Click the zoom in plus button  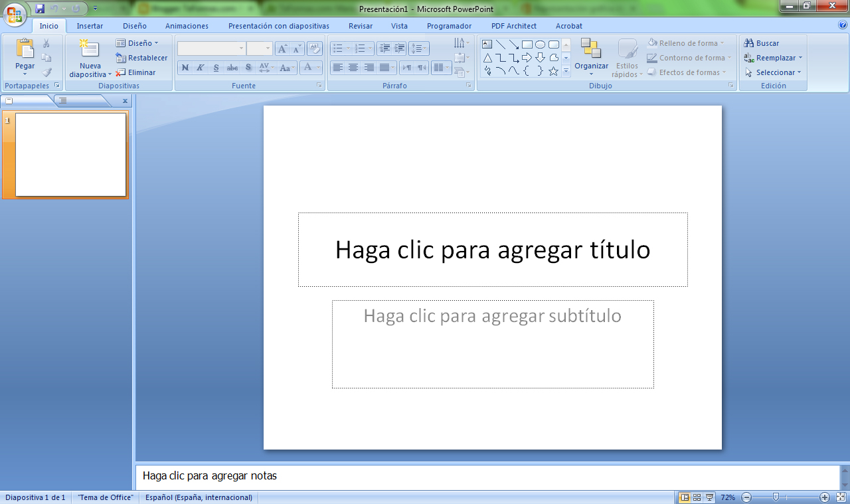pyautogui.click(x=825, y=497)
